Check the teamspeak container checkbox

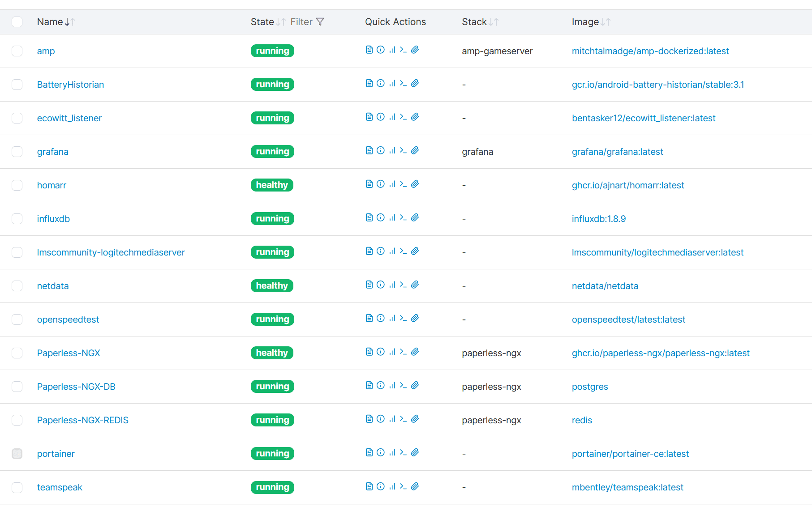(17, 487)
